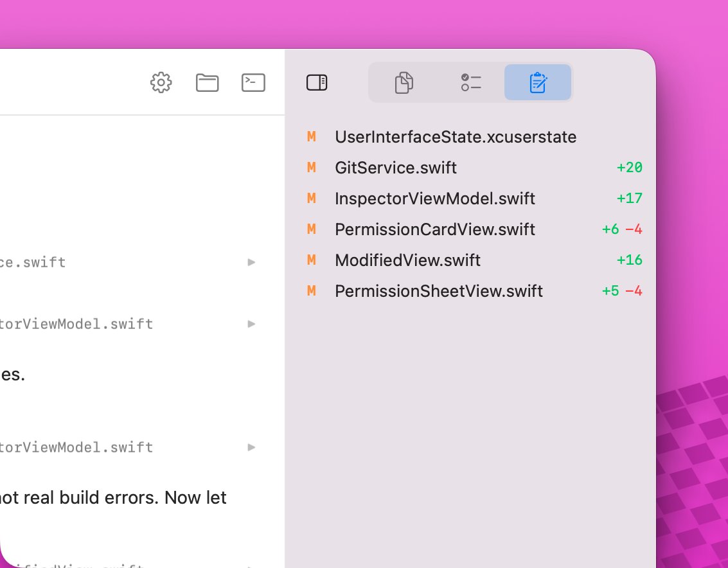Select InspectorViewModel.swift in modified files list

coord(474,199)
